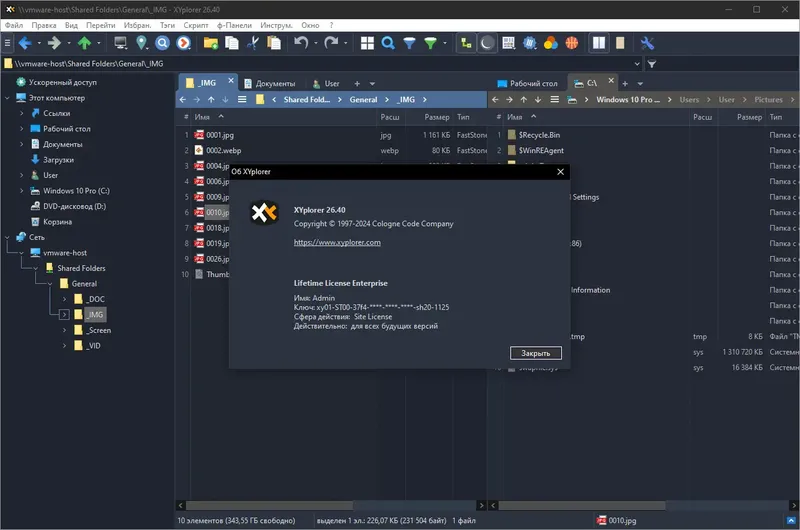Click the Paste clipboard icon

pyautogui.click(x=274, y=43)
